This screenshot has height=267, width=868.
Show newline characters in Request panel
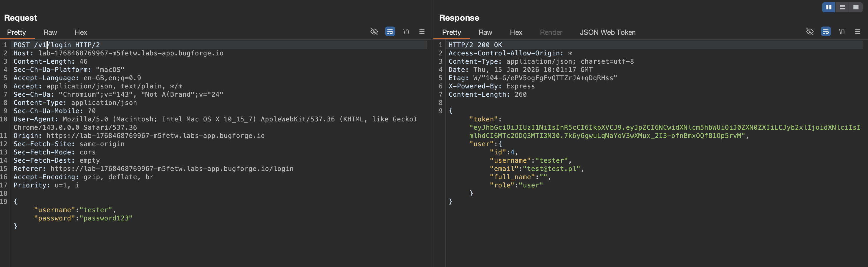coord(406,32)
